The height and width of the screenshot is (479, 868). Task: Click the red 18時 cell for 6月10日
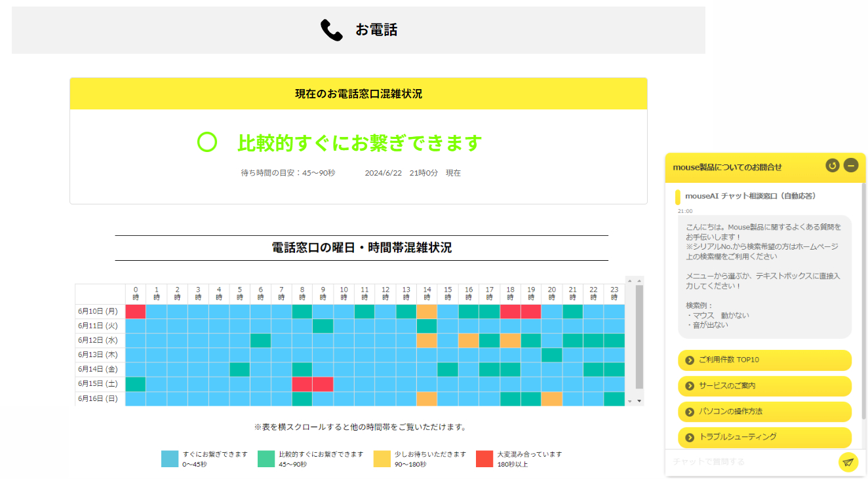510,311
